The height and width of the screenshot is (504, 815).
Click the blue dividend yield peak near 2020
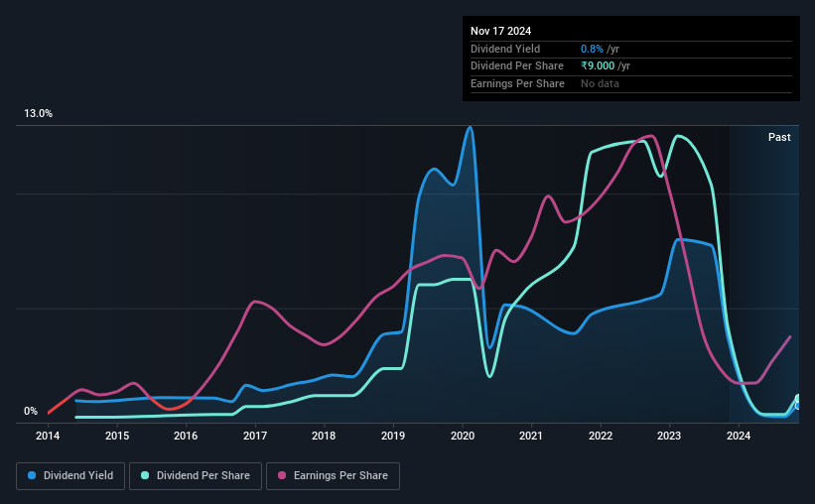tap(470, 127)
